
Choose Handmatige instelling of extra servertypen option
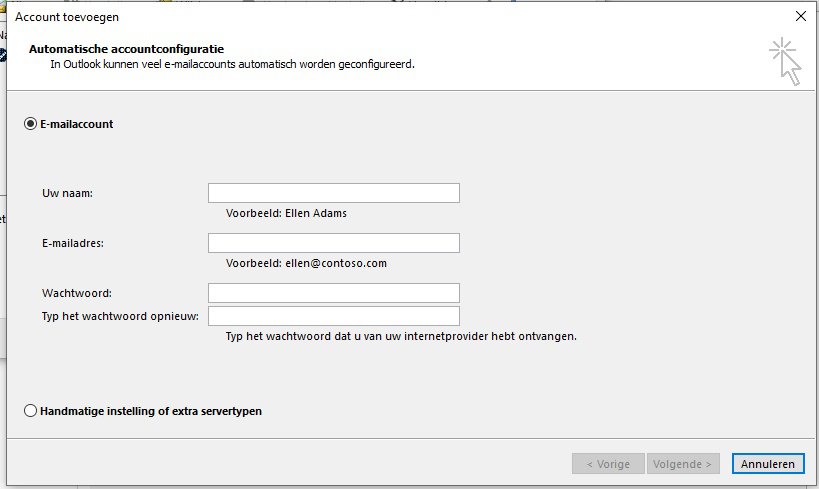[x=30, y=411]
